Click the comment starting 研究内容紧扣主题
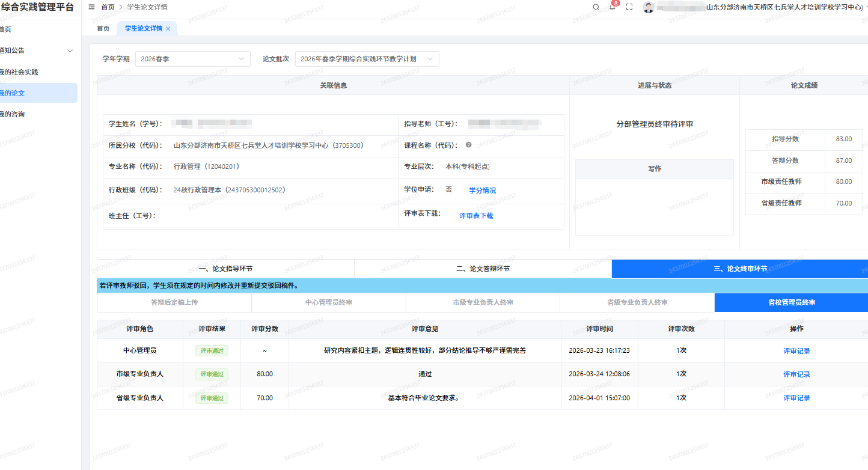868x470 pixels. (425, 350)
